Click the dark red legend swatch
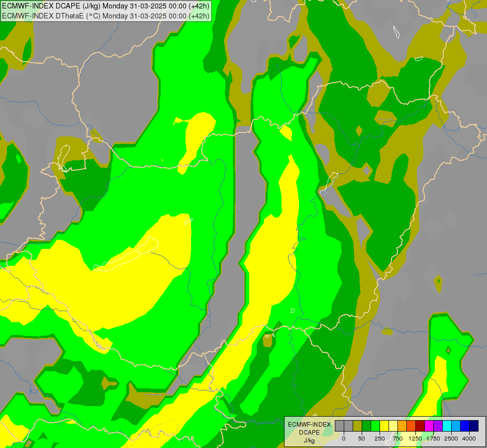Image resolution: width=487 pixels, height=448 pixels. (x=420, y=426)
